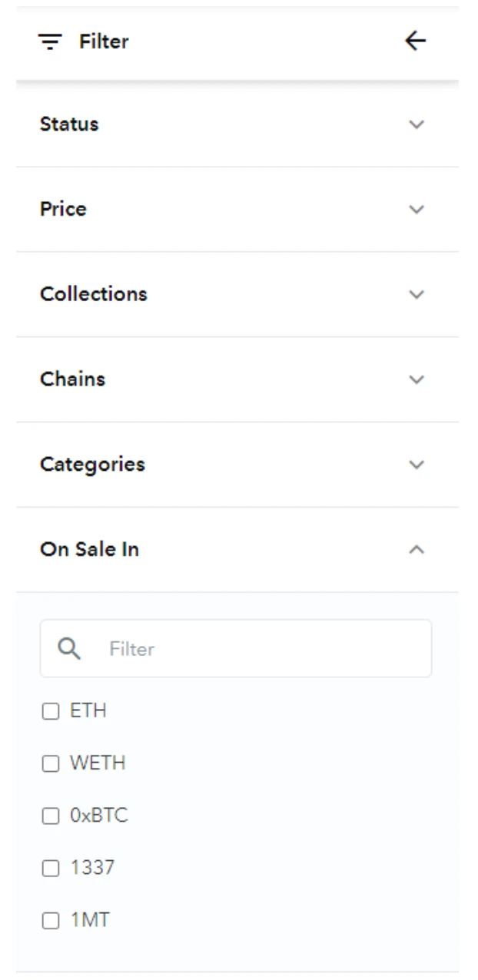Click the Collections heading label
This screenshot has height=980, width=478.
pos(94,294)
